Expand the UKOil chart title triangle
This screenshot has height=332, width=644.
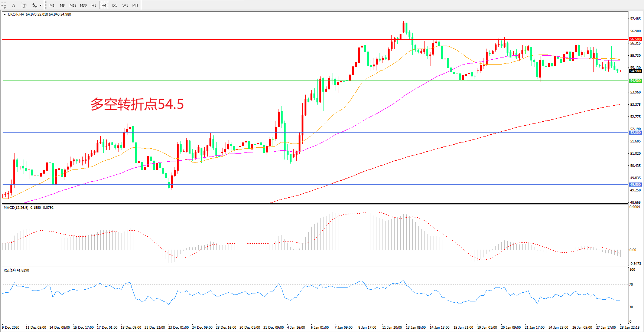(4, 14)
